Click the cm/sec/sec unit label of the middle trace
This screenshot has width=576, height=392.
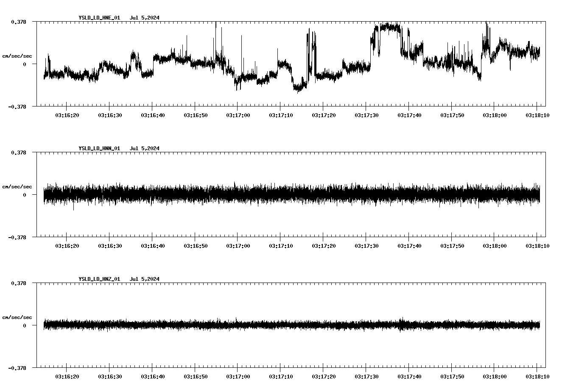(17, 186)
